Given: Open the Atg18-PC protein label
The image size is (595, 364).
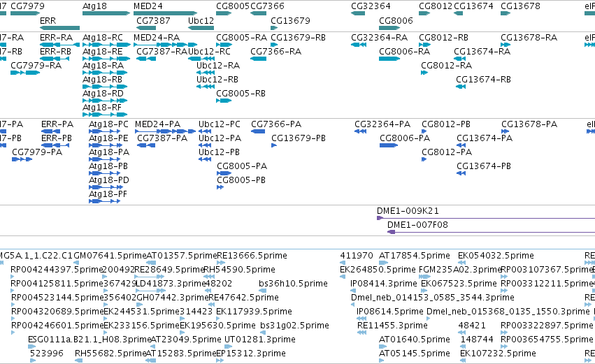Looking at the screenshot, I should 108,124.
